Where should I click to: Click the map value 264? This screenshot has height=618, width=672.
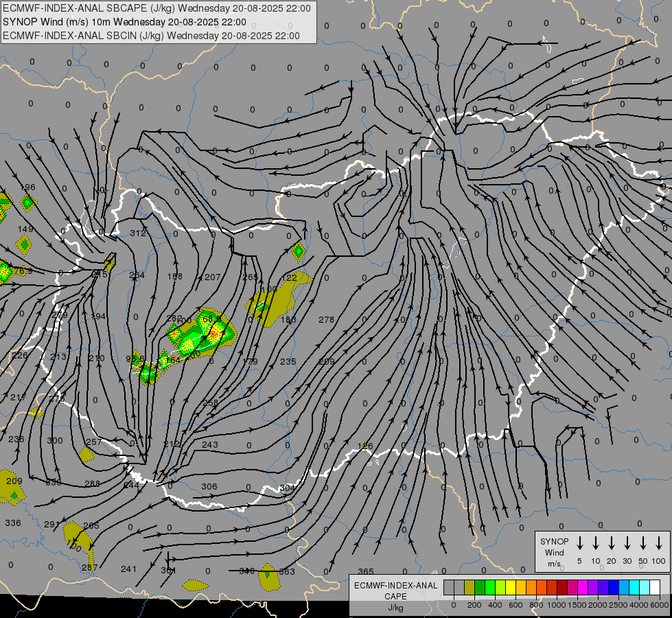pyautogui.click(x=137, y=275)
